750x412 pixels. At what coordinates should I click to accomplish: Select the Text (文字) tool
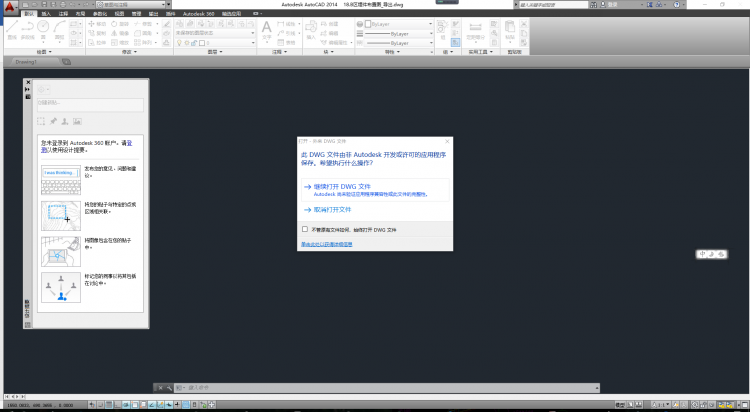click(266, 30)
